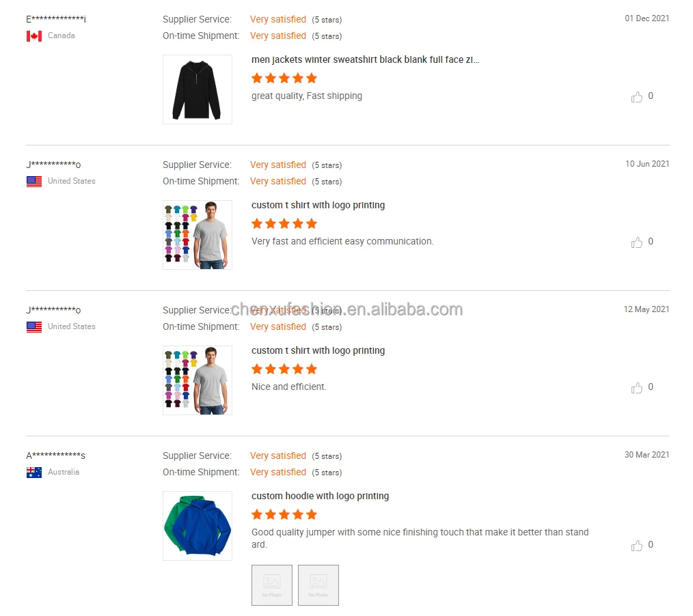Viewport: 693px width, 616px height.
Task: Click the five-star rating on the jacket review
Action: click(284, 79)
